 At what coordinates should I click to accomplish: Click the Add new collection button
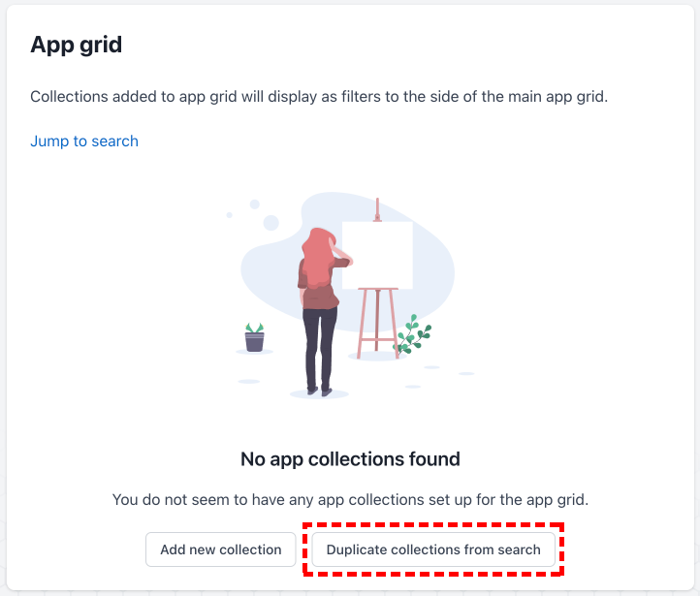click(220, 549)
